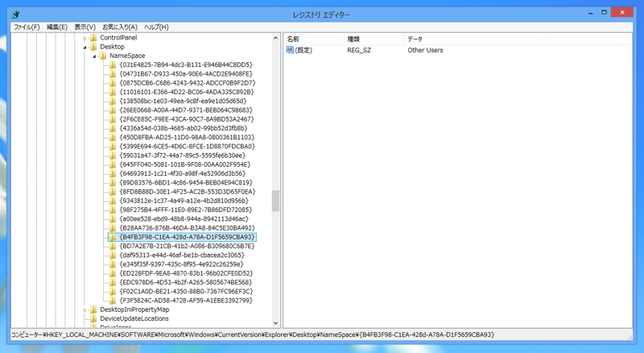Click folder icon of {2F6CE85C-F9EE-43CA-90C7-8A9BD53A2467}

pos(113,119)
